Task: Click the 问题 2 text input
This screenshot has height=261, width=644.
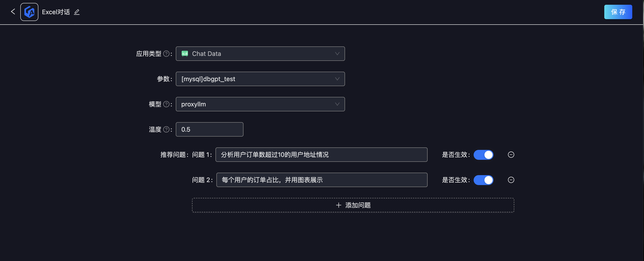Action: (322, 180)
